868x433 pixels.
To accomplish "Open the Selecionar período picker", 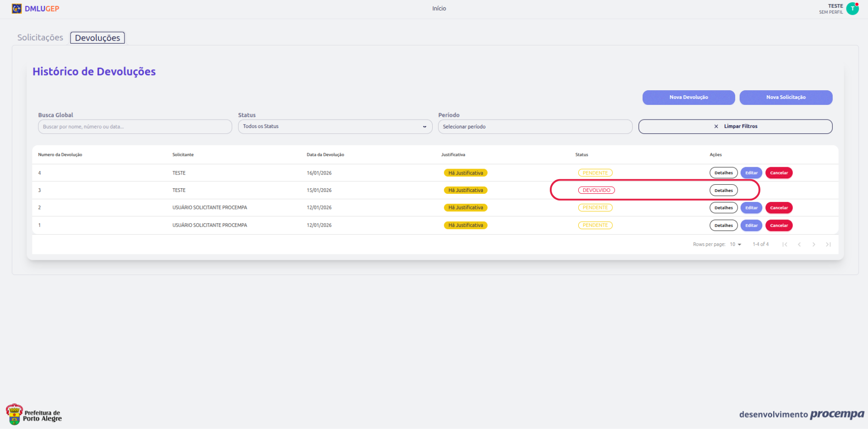I will [535, 126].
